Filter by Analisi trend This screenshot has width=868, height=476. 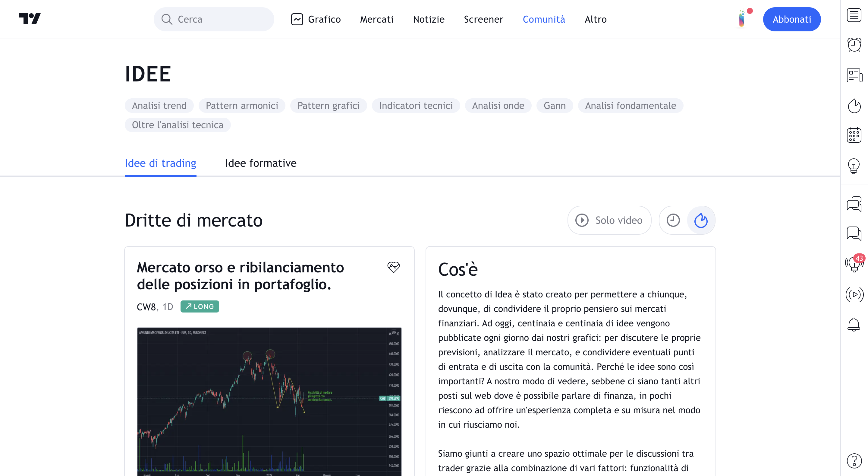tap(159, 106)
